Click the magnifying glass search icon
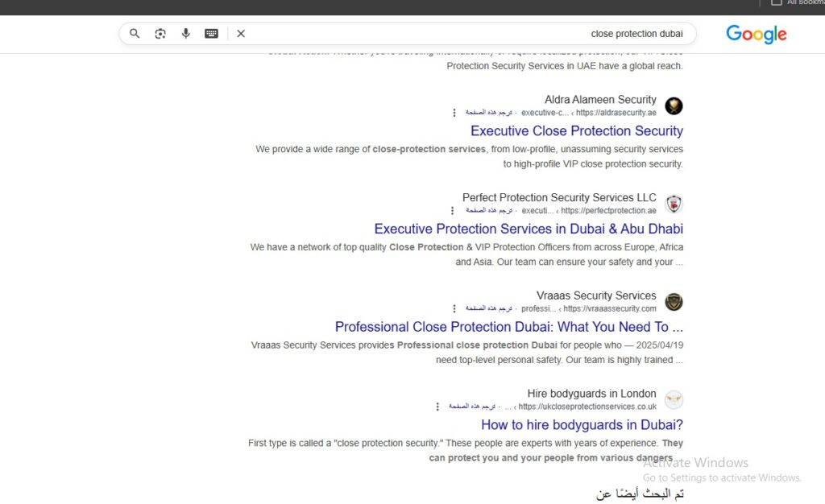Image resolution: width=825 pixels, height=504 pixels. click(x=135, y=34)
